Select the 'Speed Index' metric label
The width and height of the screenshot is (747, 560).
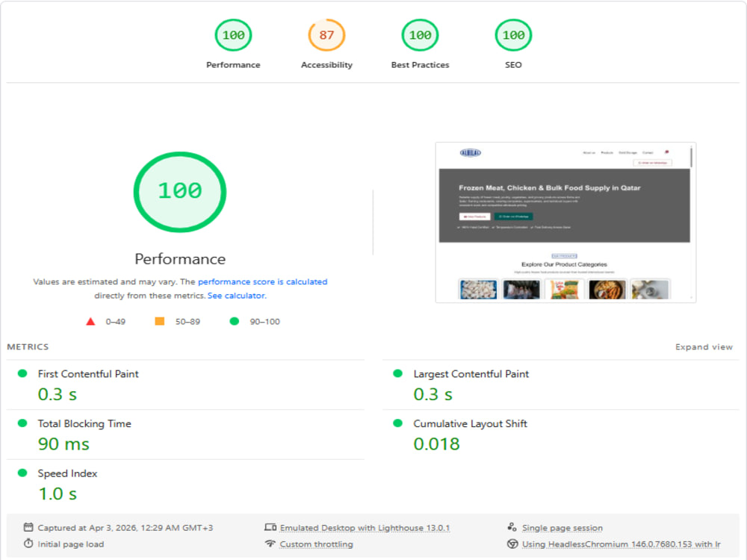[67, 473]
